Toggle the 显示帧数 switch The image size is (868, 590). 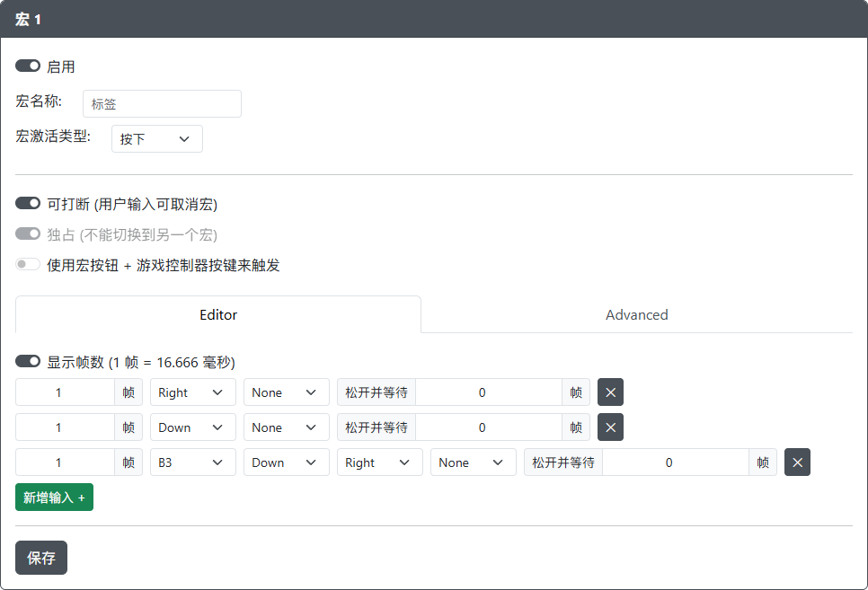pos(28,362)
